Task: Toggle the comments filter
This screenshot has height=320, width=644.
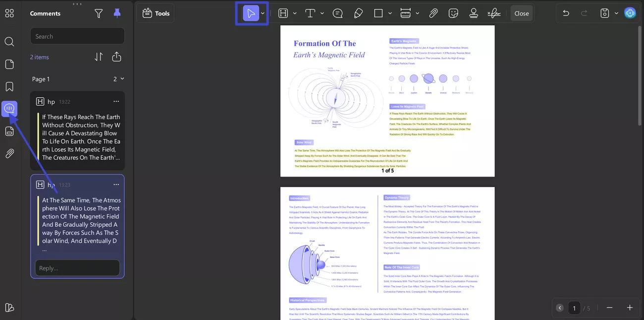Action: click(99, 13)
